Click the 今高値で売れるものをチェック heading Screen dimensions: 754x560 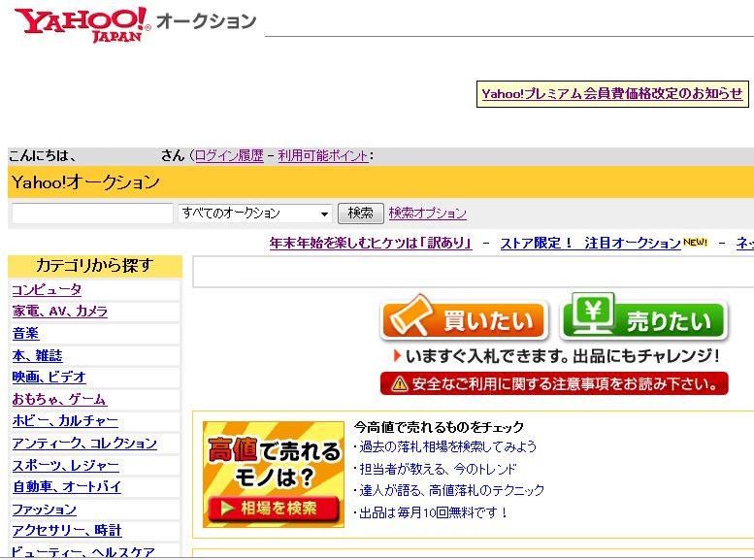click(x=439, y=427)
